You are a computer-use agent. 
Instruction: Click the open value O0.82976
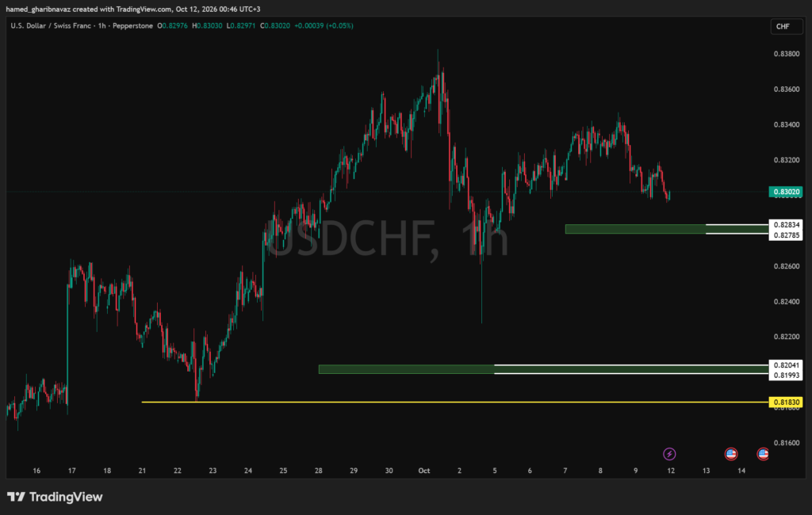(x=172, y=25)
